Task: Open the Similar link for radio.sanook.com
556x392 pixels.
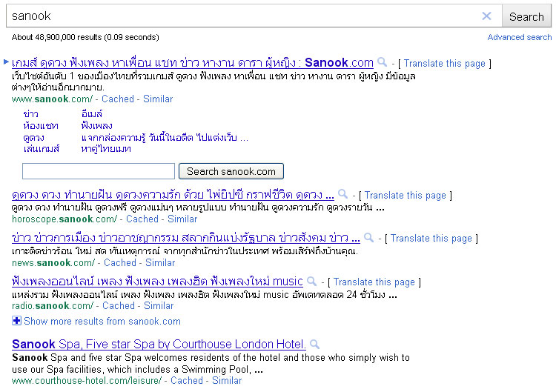Action: tap(159, 305)
